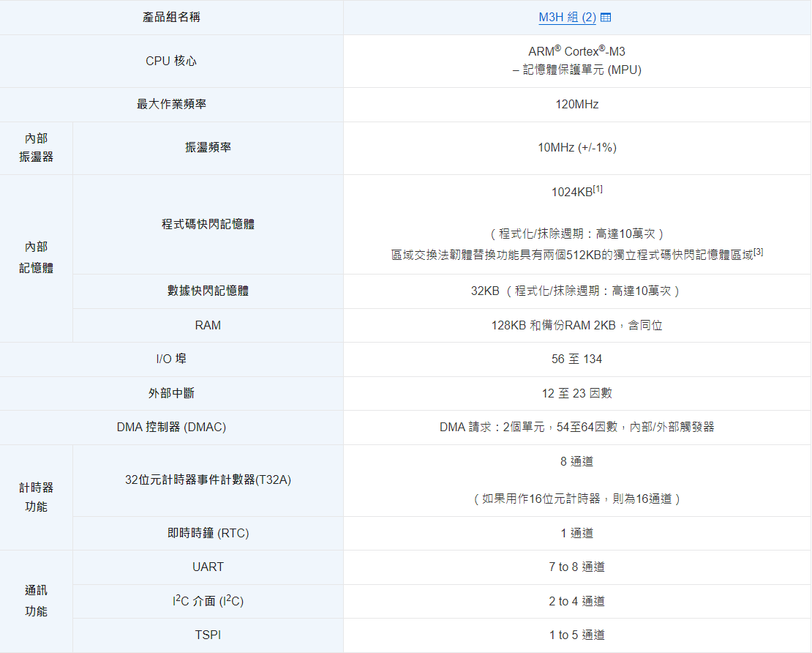This screenshot has height=653, width=812.
Task: Click the 數據快閃記憶體 row label
Action: click(x=208, y=291)
